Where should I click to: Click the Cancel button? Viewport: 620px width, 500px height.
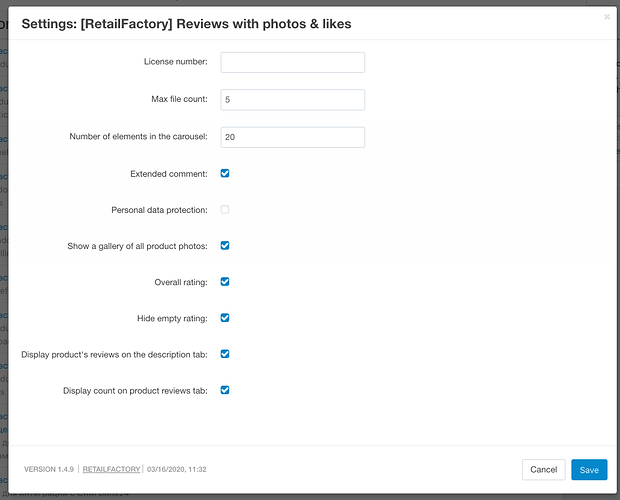[544, 470]
